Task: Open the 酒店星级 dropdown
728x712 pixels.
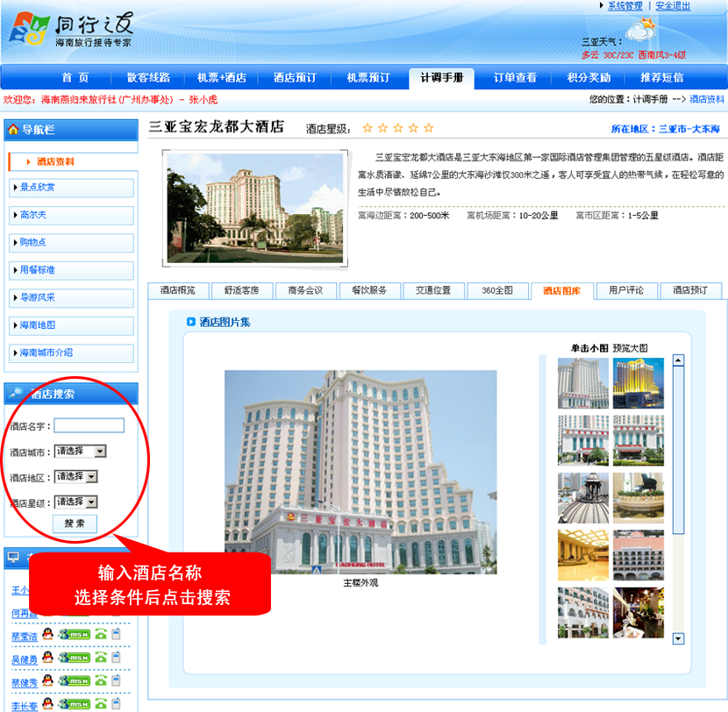Action: (76, 502)
